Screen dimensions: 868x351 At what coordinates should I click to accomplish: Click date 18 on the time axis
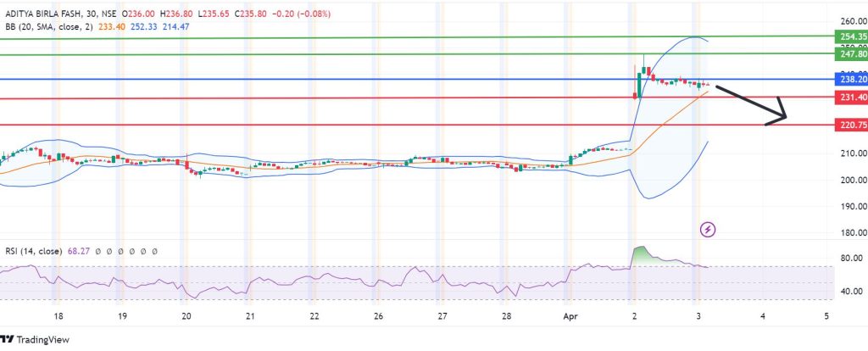58,316
